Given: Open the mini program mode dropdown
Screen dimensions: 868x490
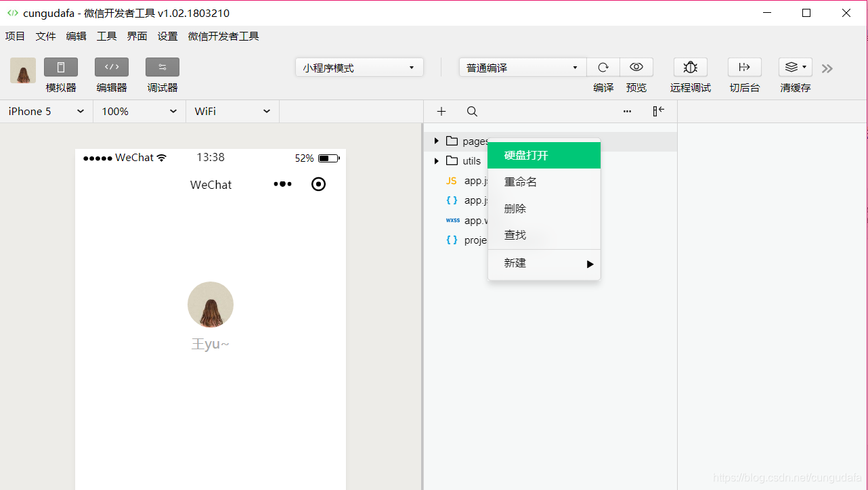Looking at the screenshot, I should click(360, 68).
